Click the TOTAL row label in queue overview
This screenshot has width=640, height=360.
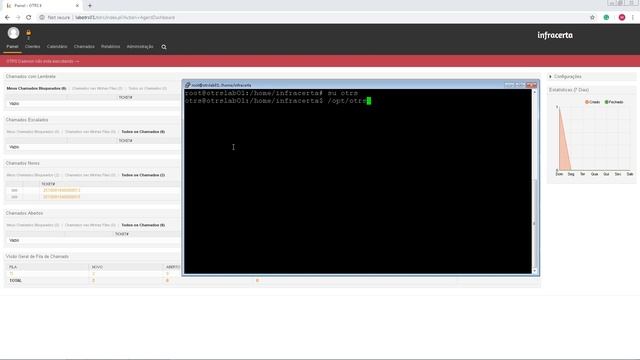(x=16, y=281)
